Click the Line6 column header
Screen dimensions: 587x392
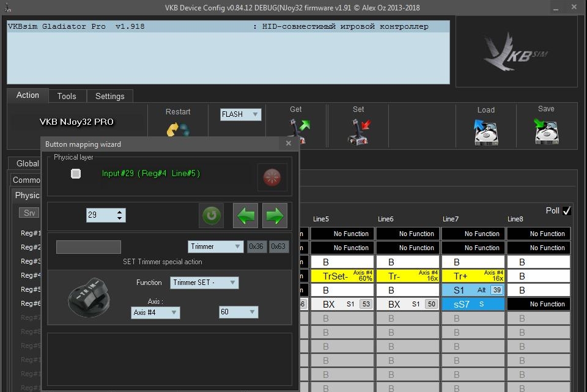386,219
